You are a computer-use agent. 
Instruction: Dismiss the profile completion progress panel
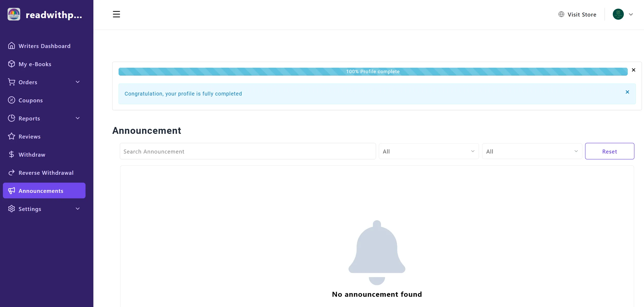click(634, 70)
